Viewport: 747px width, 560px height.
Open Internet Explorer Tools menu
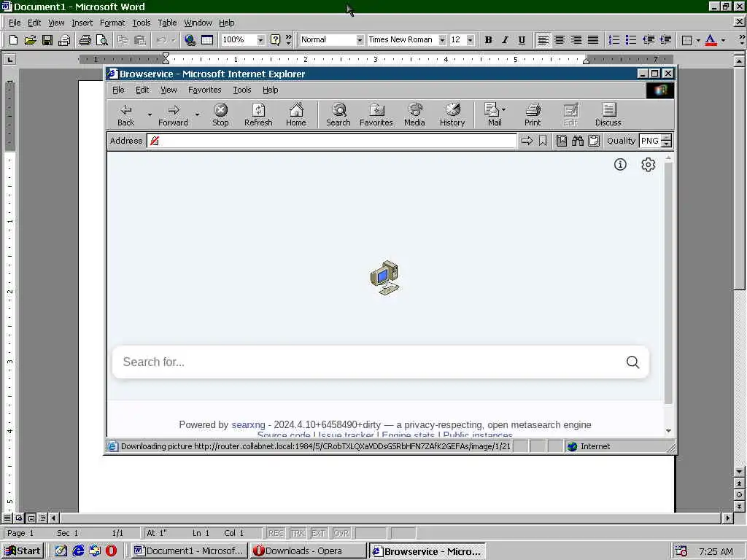coord(242,90)
